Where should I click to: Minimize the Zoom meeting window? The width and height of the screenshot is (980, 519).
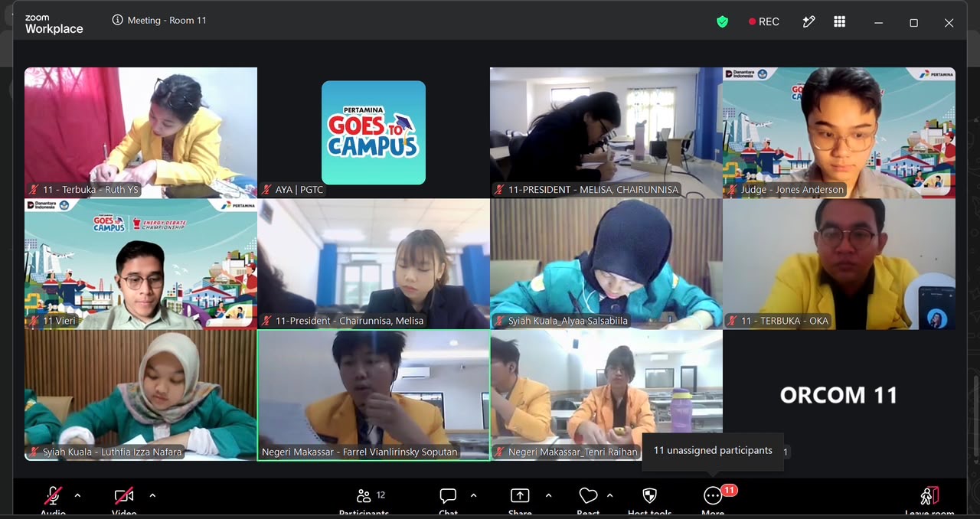(878, 23)
